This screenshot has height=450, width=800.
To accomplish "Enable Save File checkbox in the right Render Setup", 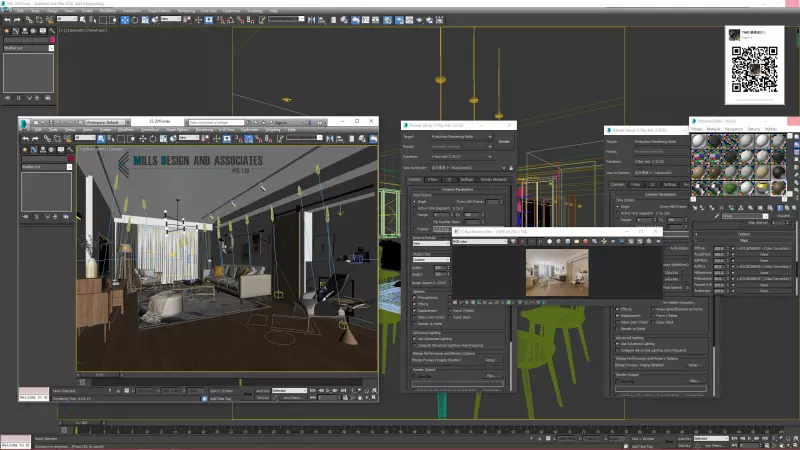I will point(617,381).
